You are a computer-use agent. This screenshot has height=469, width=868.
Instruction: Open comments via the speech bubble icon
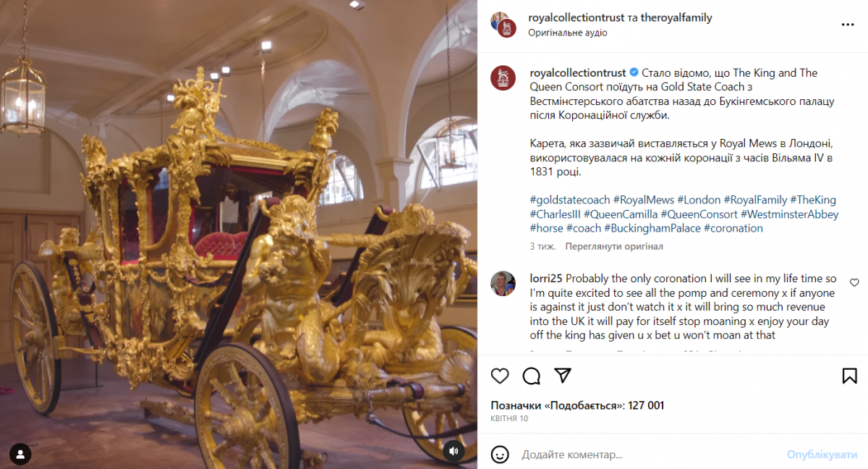pos(532,376)
